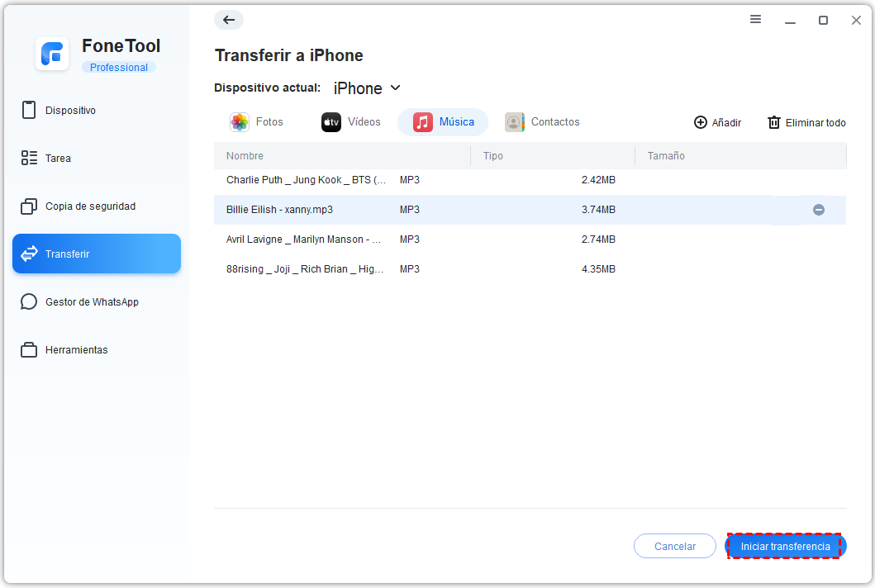Open the hamburger menu icon
The image size is (875, 588).
(755, 20)
